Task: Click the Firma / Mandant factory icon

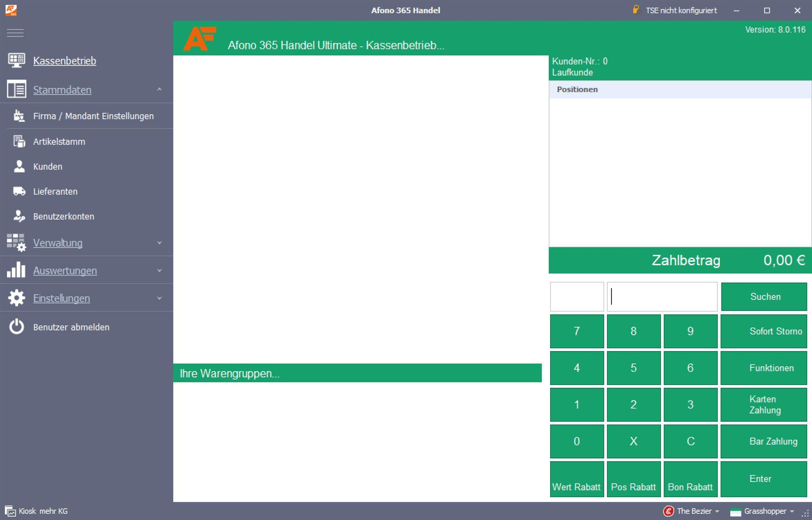Action: (19, 116)
